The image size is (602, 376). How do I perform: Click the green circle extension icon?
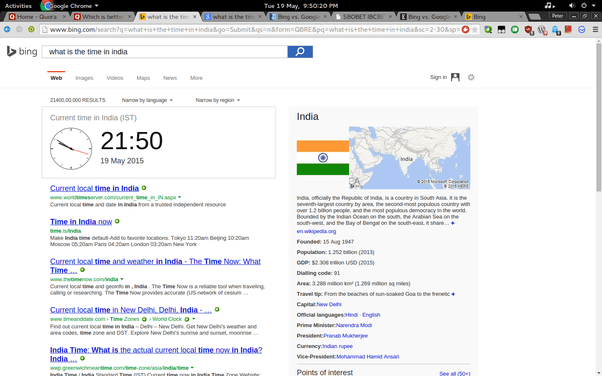(515, 30)
